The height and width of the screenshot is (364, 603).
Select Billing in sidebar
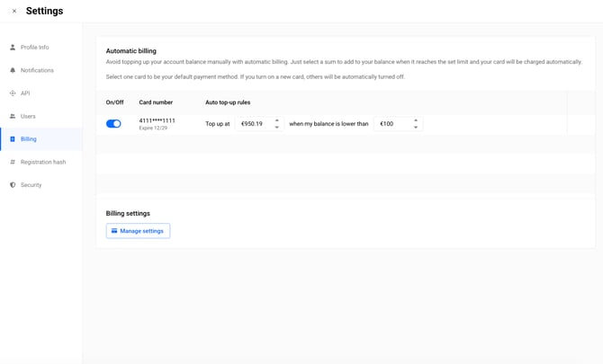coord(41,139)
